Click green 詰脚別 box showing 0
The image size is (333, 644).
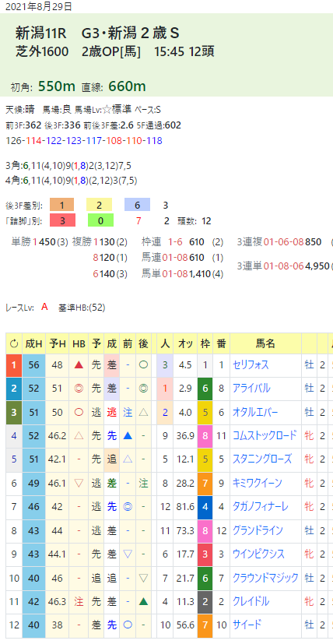pyautogui.click(x=100, y=221)
